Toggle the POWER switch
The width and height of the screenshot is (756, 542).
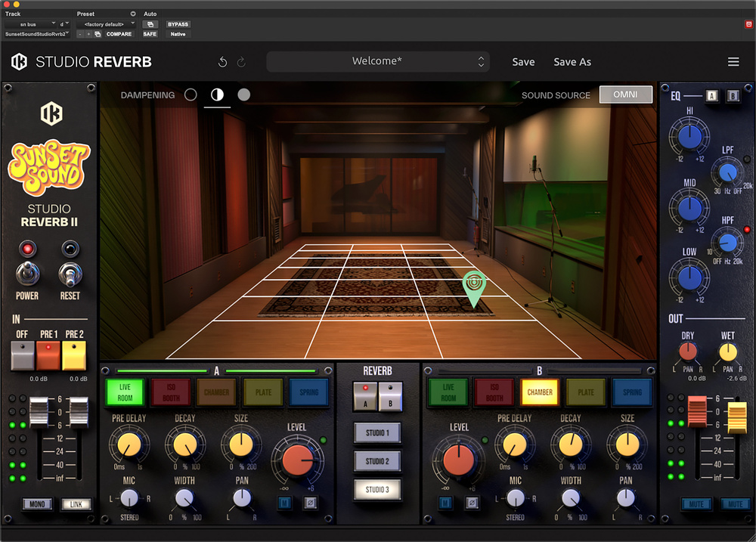[27, 274]
